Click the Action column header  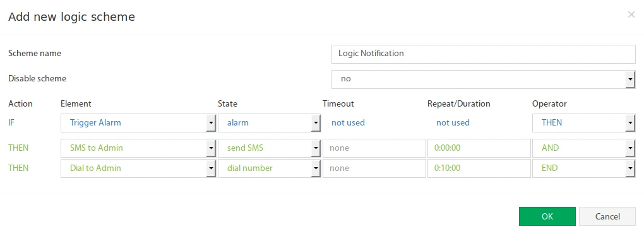tap(20, 104)
